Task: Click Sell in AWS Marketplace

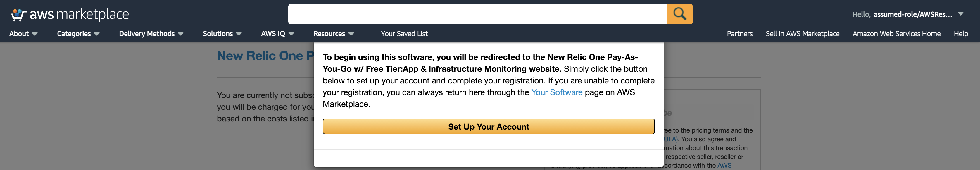Action: click(802, 34)
